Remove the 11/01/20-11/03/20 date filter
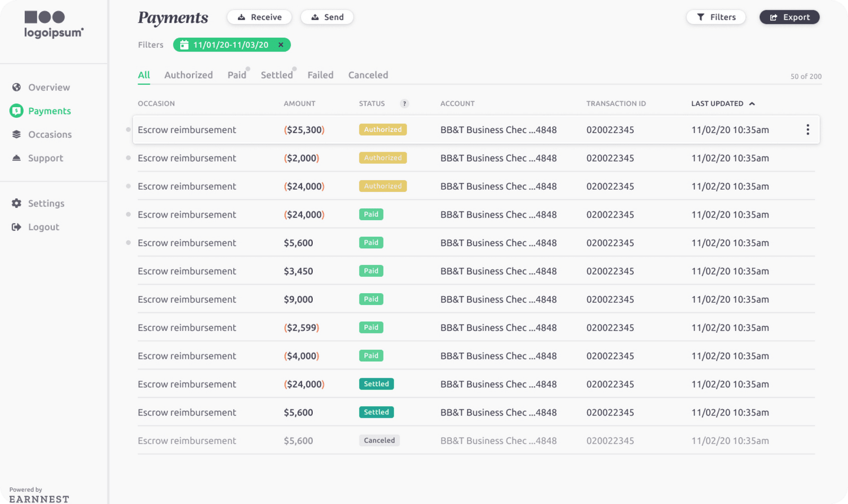The image size is (848, 504). (x=281, y=45)
